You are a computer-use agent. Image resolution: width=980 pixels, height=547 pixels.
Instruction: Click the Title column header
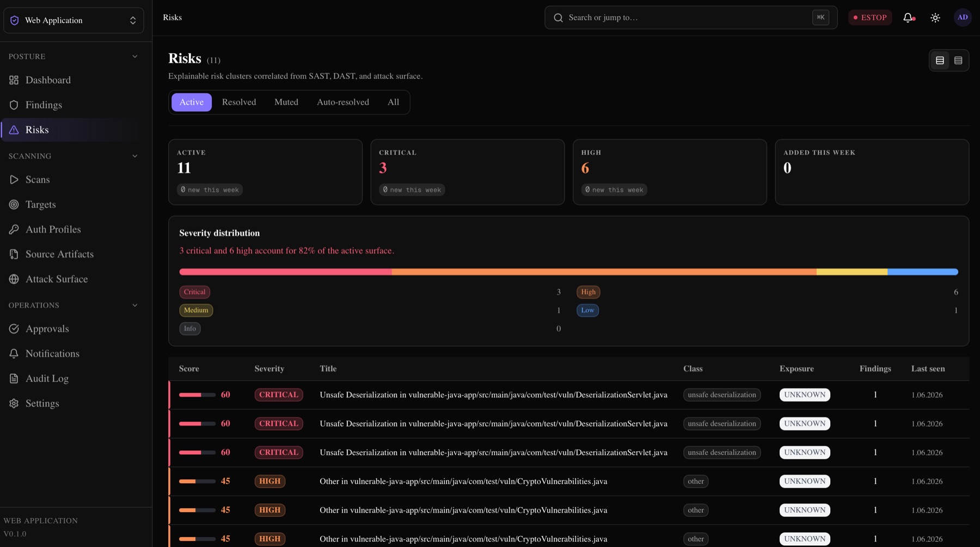328,369
